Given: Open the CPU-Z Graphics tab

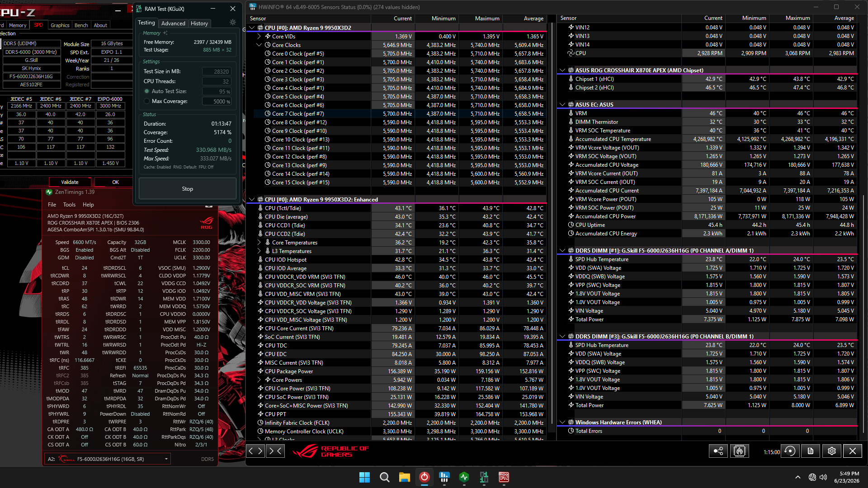Looking at the screenshot, I should [x=60, y=25].
